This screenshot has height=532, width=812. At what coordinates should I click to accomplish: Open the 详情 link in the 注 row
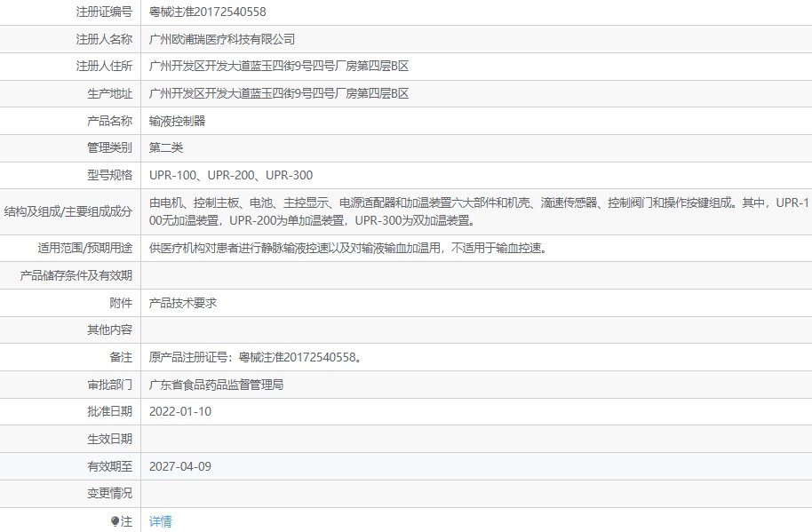click(x=160, y=521)
